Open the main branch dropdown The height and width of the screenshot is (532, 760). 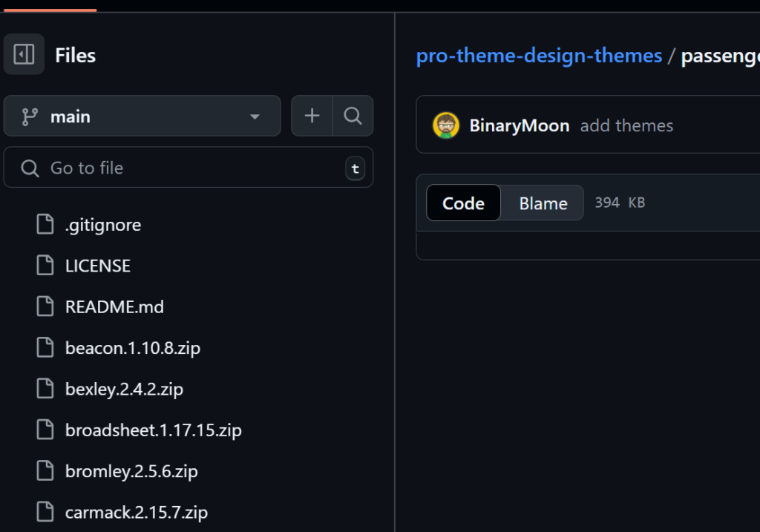(x=141, y=116)
